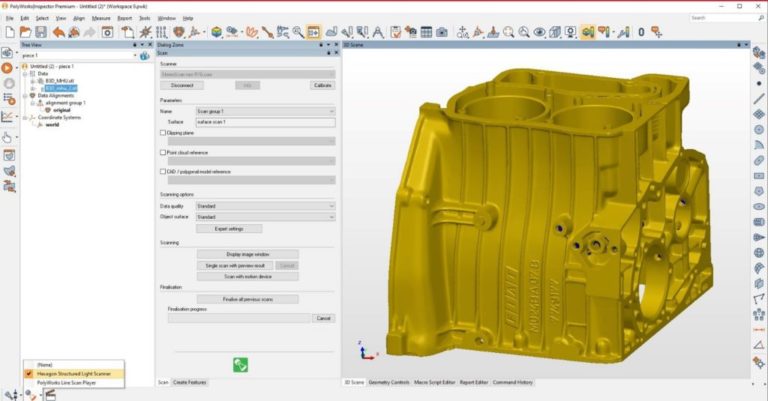Click the search magnifier icon in Search box
The image size is (768, 401).
pyautogui.click(x=761, y=18)
